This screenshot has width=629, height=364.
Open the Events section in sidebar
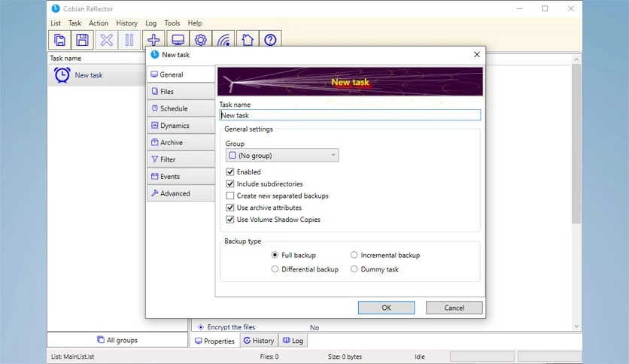tap(181, 177)
